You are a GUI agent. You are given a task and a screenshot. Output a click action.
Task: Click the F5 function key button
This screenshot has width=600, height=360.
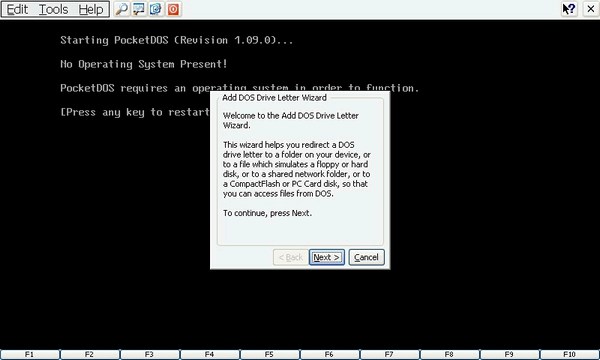[x=269, y=354]
